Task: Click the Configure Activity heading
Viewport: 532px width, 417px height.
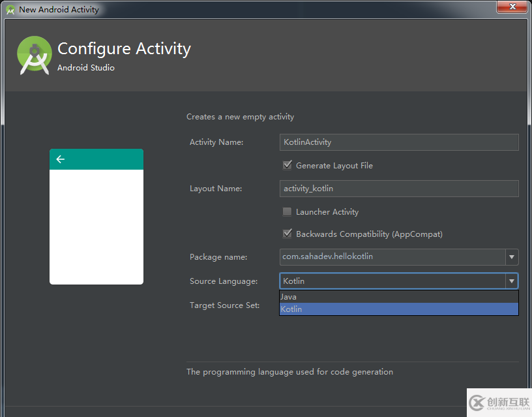Action: [x=124, y=49]
